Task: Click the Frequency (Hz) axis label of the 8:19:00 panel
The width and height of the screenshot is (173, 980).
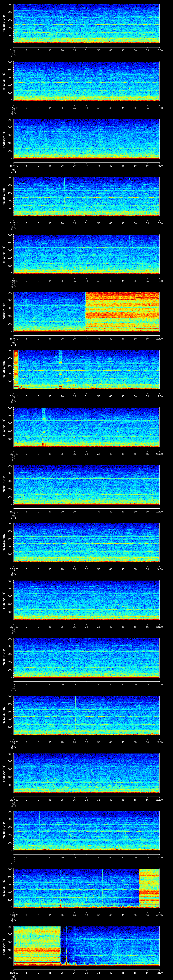Action: tap(4, 312)
